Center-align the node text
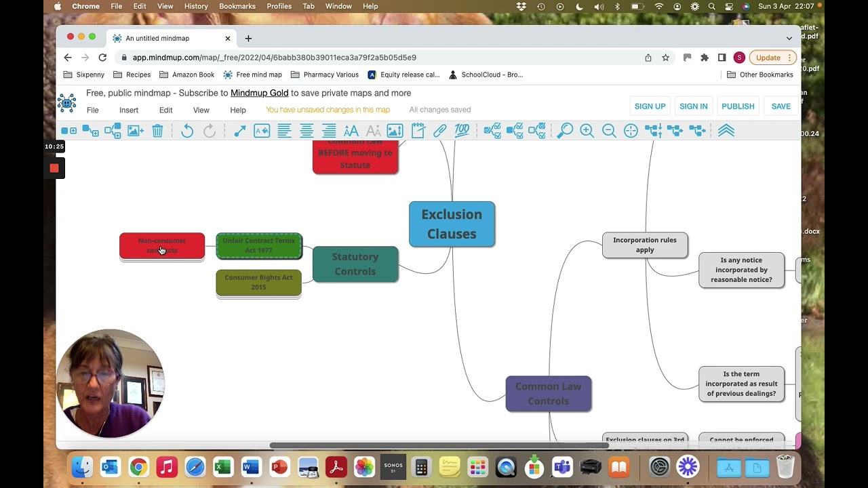The width and height of the screenshot is (868, 488). (x=307, y=131)
